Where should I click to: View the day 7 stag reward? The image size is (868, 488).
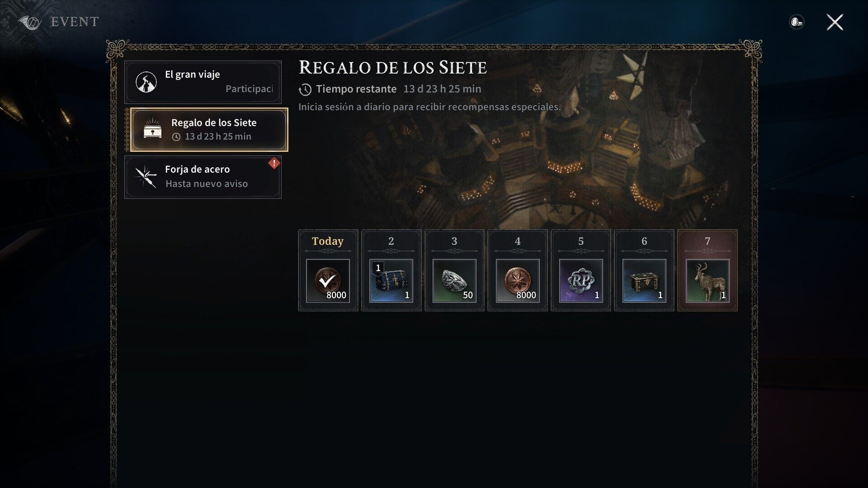point(708,281)
